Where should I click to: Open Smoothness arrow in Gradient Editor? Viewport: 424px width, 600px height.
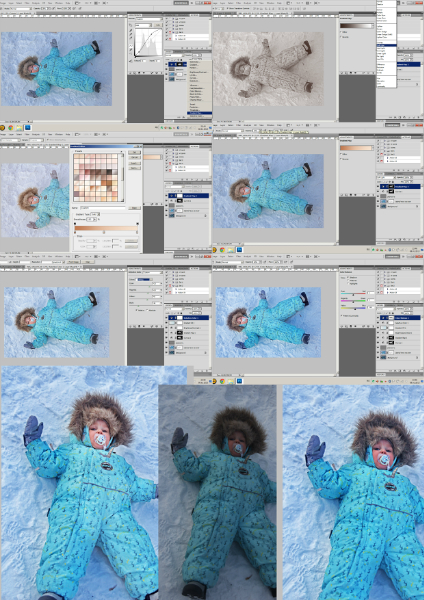[95, 220]
